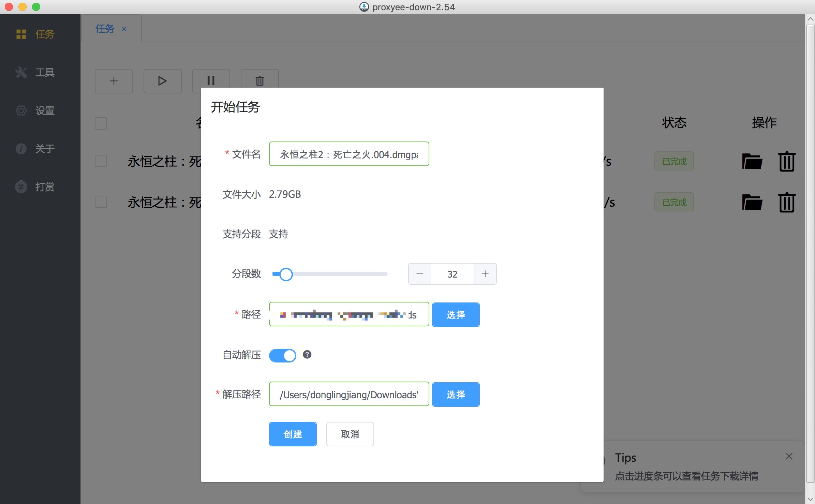Delete the second completed task row
The height and width of the screenshot is (504, 815).
tap(787, 202)
